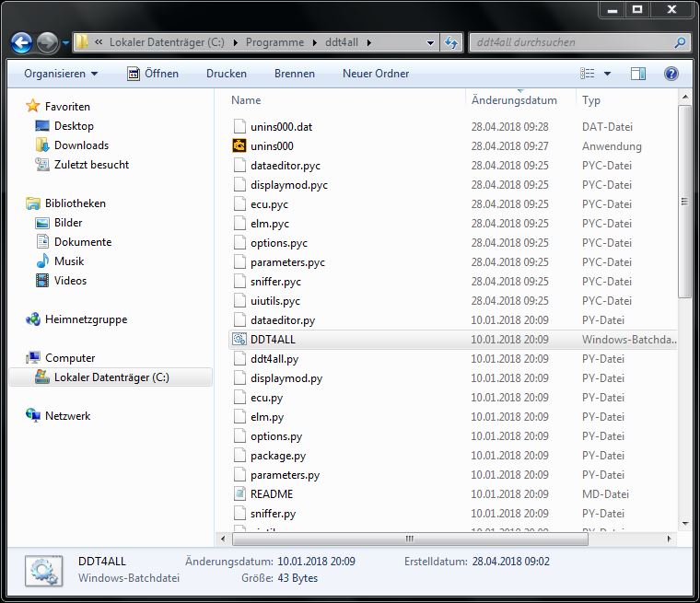Select the DDT4ALL batch file icon
This screenshot has height=603, width=700.
(239, 340)
